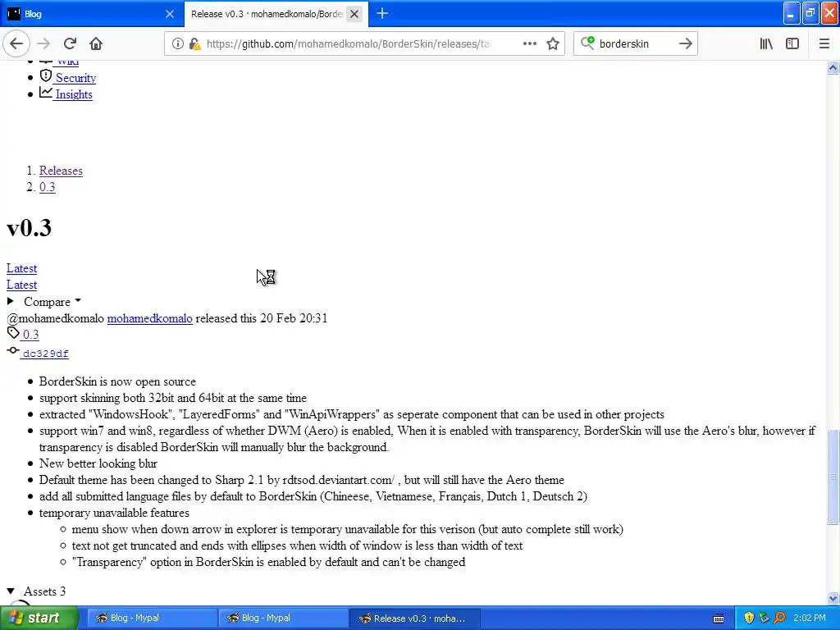The width and height of the screenshot is (840, 630).
Task: Click 'released this 20 Feb 20:31' text
Action: point(262,318)
